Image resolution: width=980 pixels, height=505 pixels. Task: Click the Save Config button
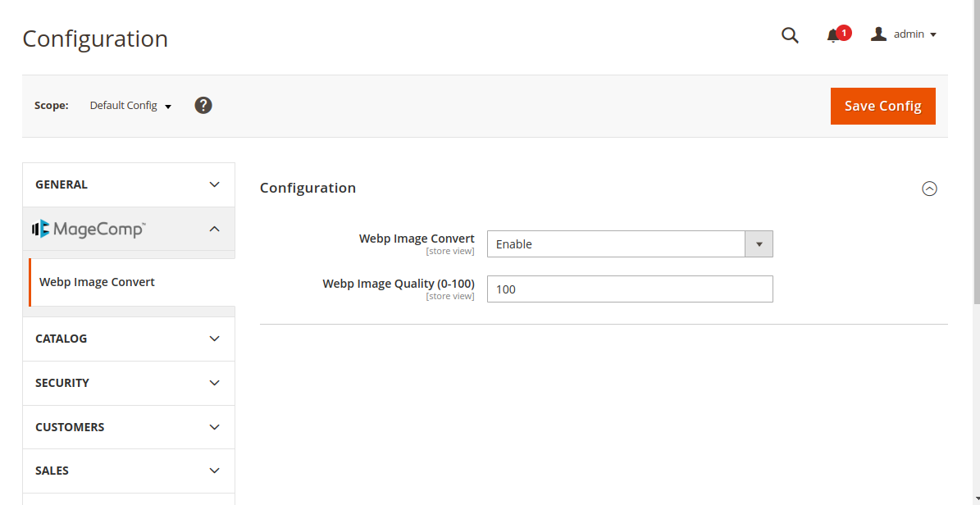882,106
